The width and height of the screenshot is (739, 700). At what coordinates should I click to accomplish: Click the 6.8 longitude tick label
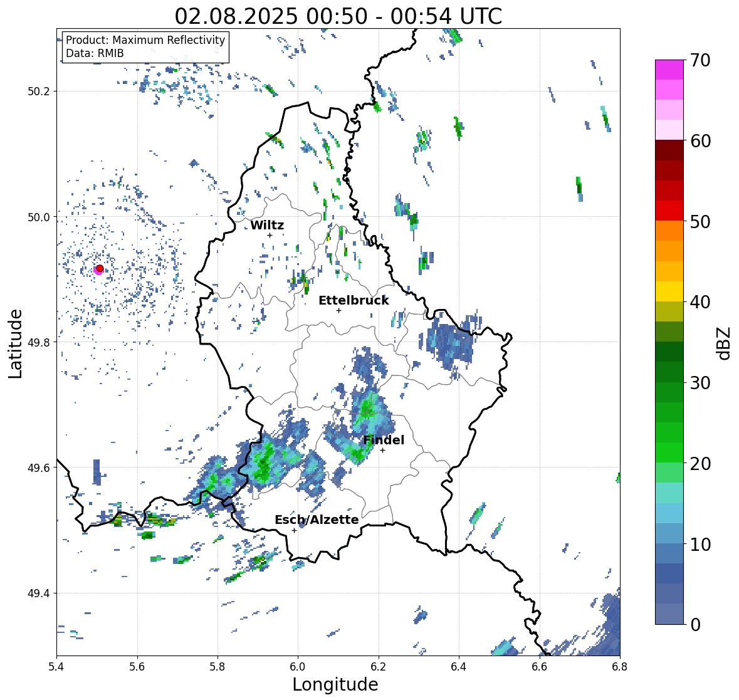[620, 666]
